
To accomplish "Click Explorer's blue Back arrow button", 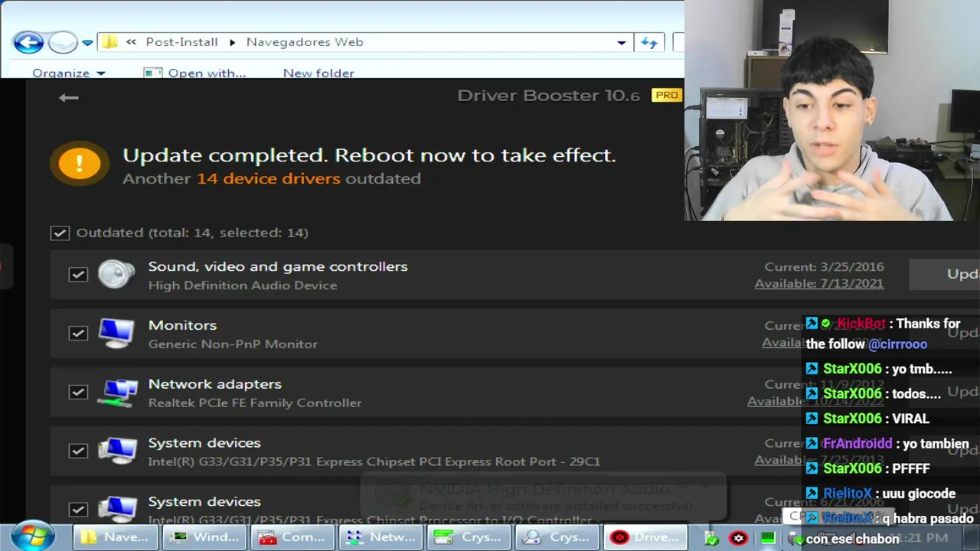I will pyautogui.click(x=28, y=42).
